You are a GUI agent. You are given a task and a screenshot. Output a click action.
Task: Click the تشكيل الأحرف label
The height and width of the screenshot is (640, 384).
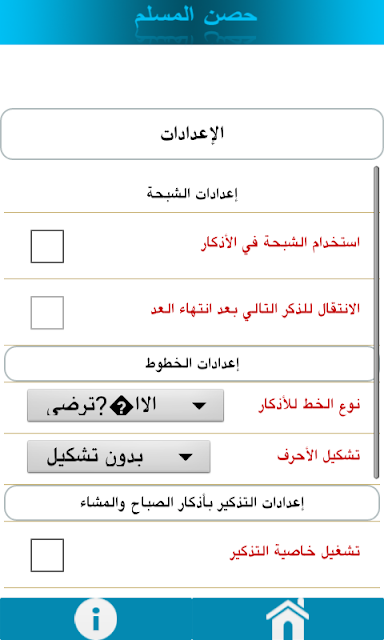[319, 456]
